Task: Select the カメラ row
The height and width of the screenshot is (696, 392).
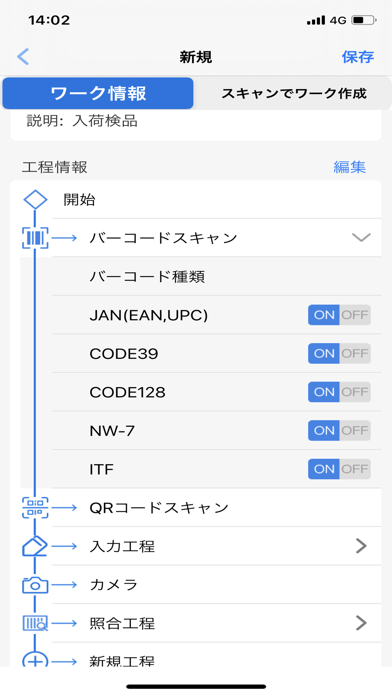Action: (217, 585)
